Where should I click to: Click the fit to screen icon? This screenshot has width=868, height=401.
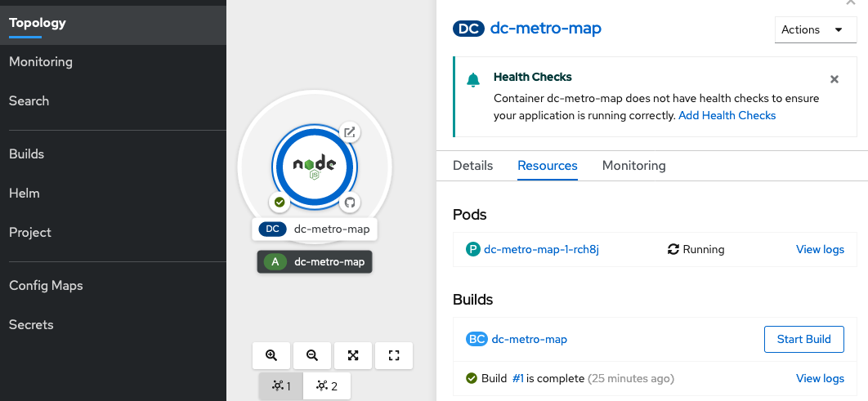tap(353, 355)
